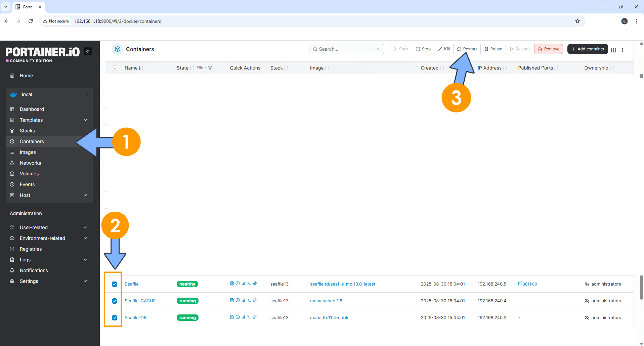Click the Stop button

[423, 49]
